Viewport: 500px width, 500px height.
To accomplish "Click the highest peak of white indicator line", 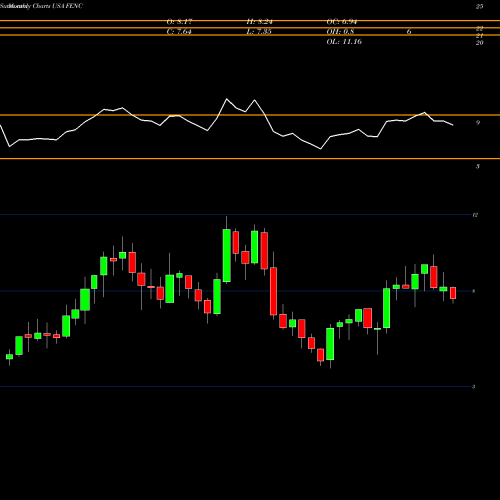I will (227, 99).
